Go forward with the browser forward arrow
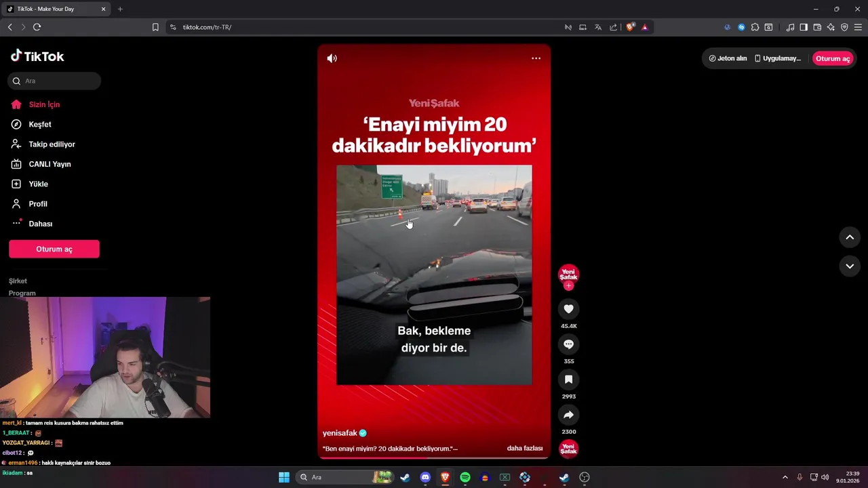The height and width of the screenshot is (488, 868). click(x=23, y=27)
